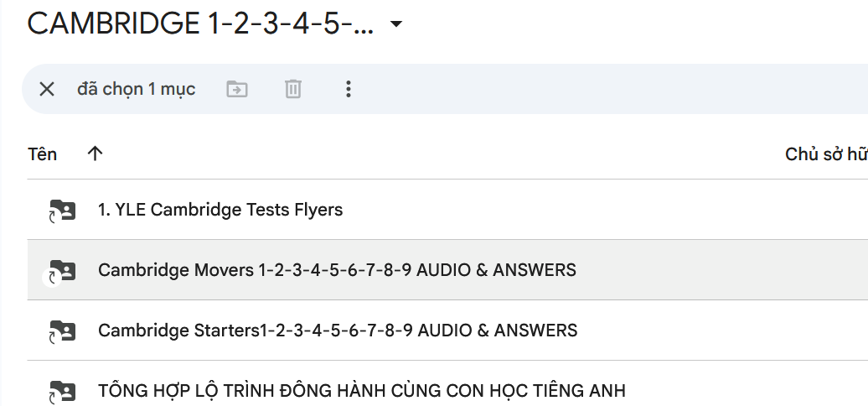Select TỔNG HỢP LỘ TRÌNH ĐỒNG HÀNH folder
868x406 pixels.
pyautogui.click(x=361, y=391)
